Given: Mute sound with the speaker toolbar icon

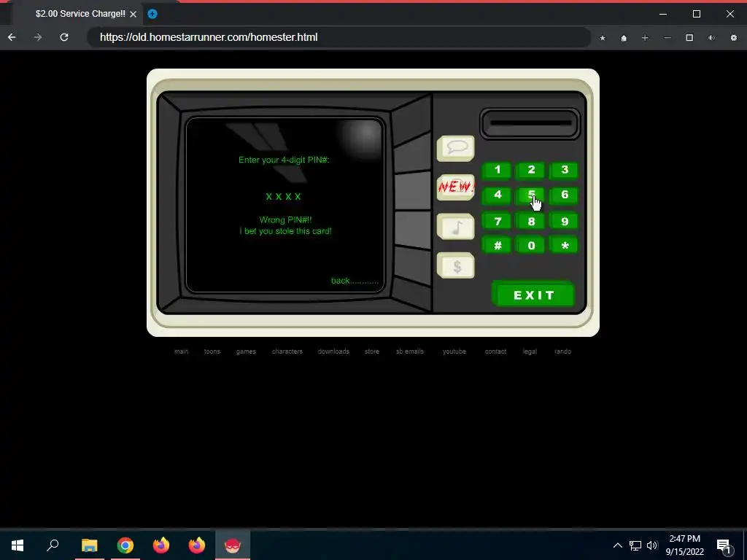Looking at the screenshot, I should pyautogui.click(x=711, y=38).
